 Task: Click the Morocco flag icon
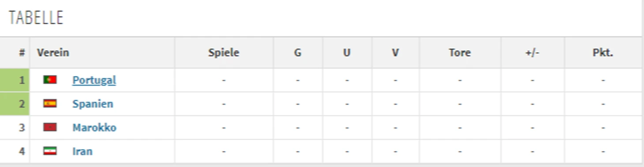pos(50,128)
